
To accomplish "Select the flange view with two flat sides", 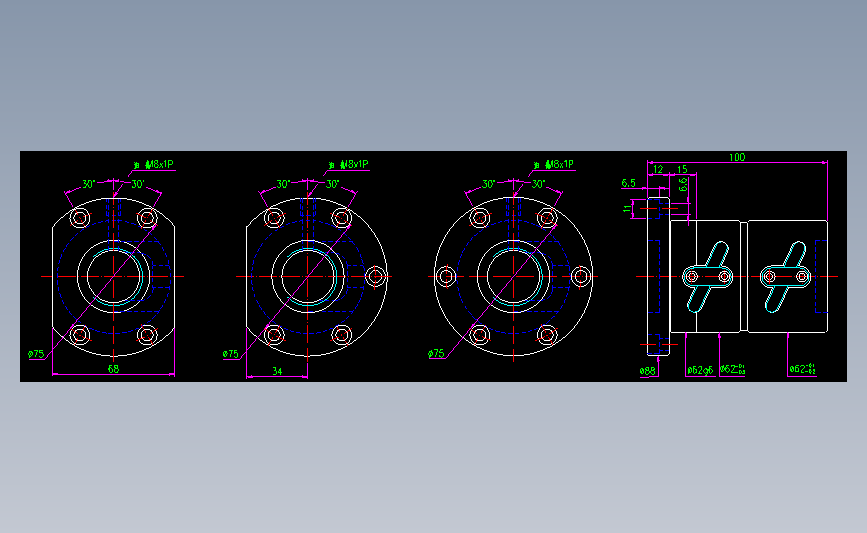I will click(x=113, y=276).
